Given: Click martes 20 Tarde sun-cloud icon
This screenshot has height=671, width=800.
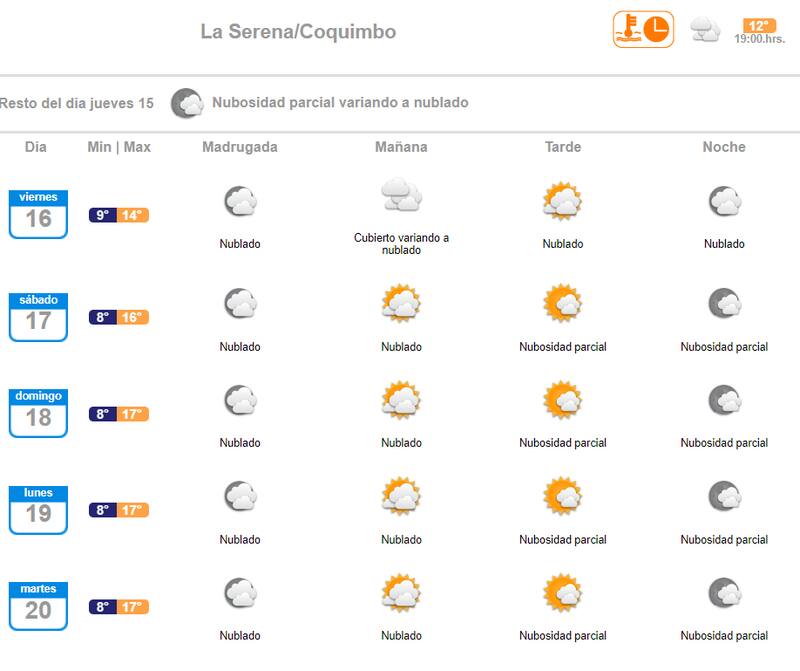Looking at the screenshot, I should (x=563, y=594).
